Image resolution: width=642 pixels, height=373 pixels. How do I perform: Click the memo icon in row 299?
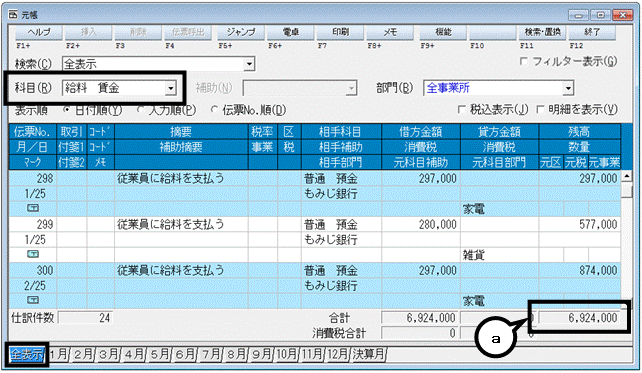coord(33,254)
